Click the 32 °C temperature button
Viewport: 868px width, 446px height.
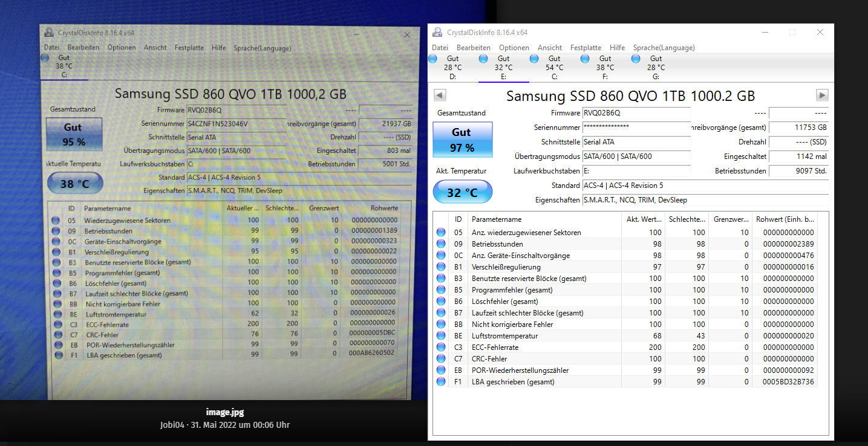463,192
